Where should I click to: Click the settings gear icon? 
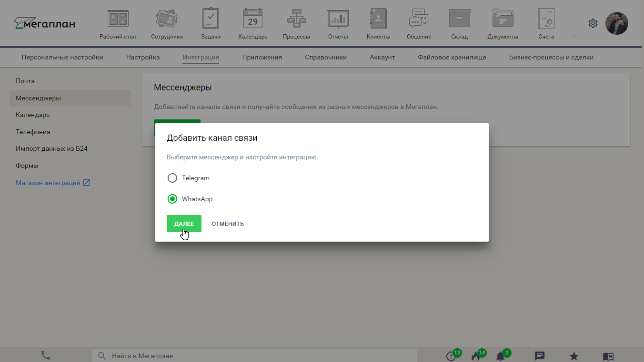[x=593, y=23]
